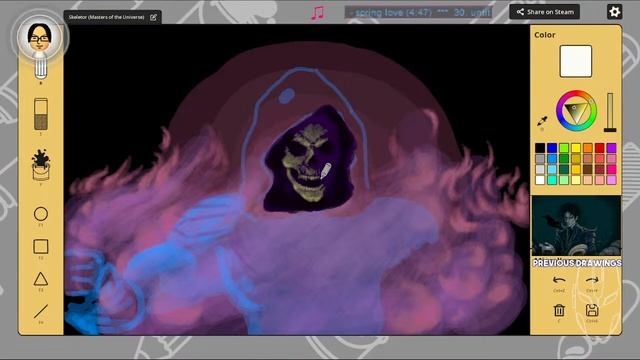Save the drawing with floppy disk icon
This screenshot has height=360, width=640.
pyautogui.click(x=592, y=311)
